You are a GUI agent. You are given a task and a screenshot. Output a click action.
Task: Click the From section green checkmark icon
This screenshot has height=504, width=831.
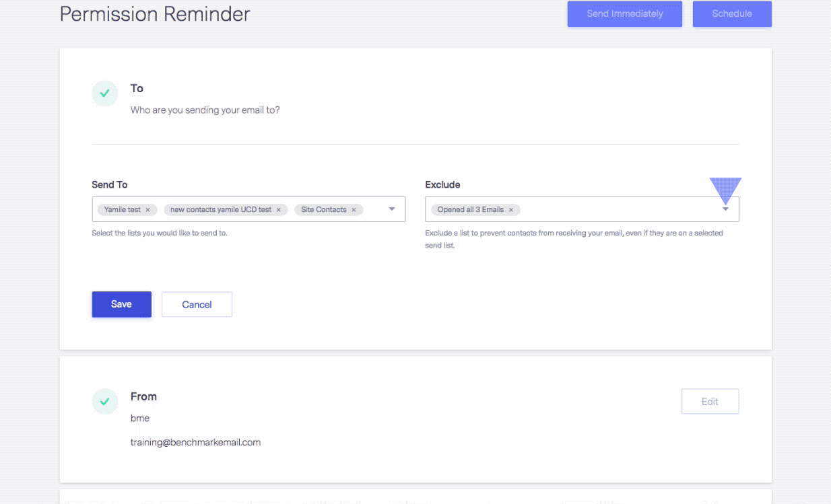point(105,401)
